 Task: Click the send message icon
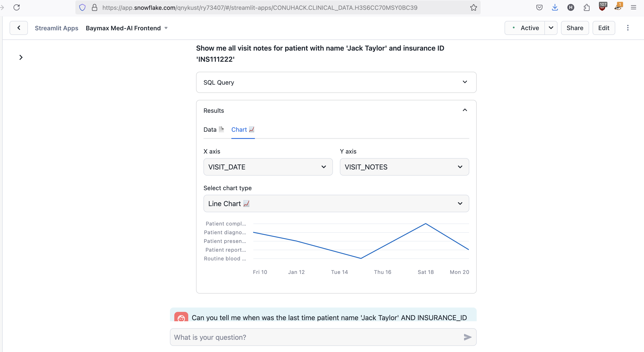(467, 337)
